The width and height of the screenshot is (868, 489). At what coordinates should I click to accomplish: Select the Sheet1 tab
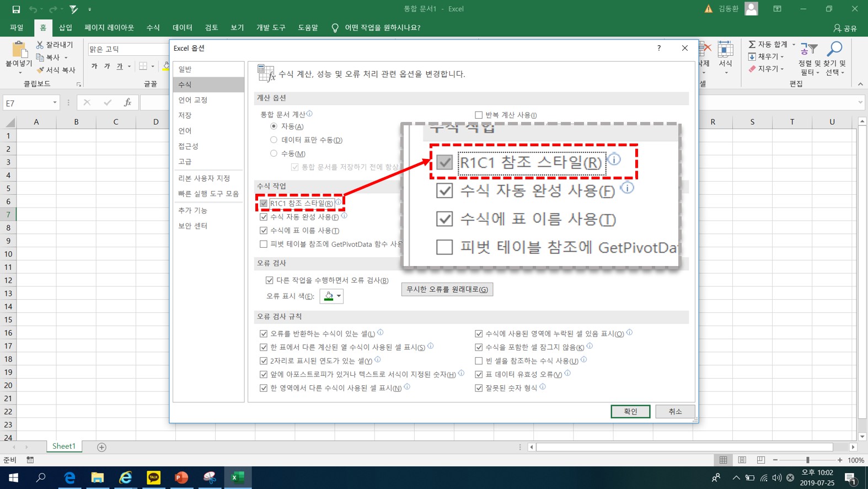(64, 447)
